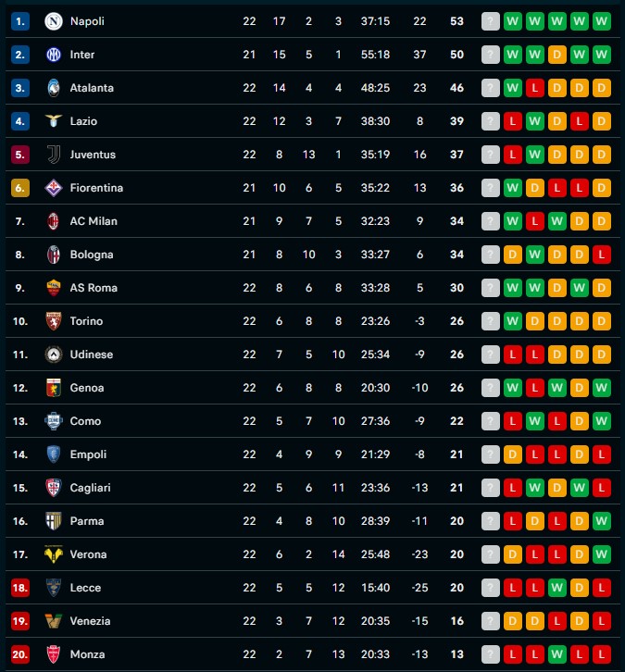Screen dimensions: 625x672
Task: Click the Lazio eagle crest
Action: pos(54,121)
